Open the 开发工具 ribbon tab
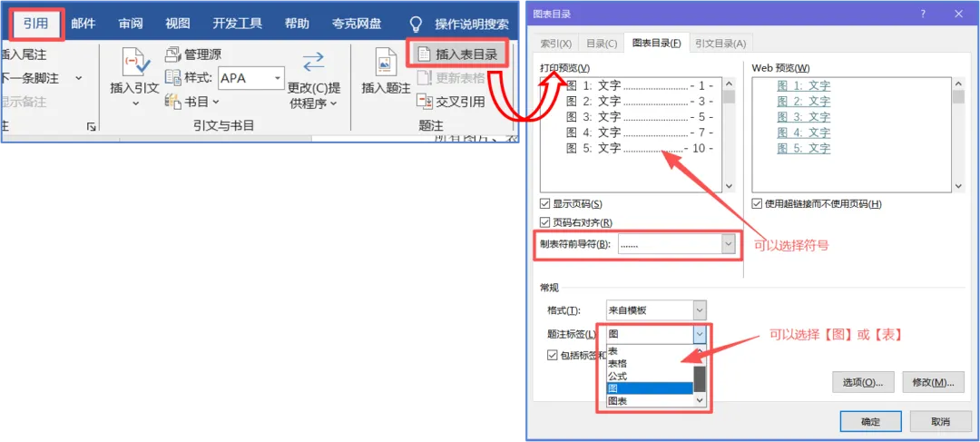The width and height of the screenshot is (980, 442). [237, 24]
